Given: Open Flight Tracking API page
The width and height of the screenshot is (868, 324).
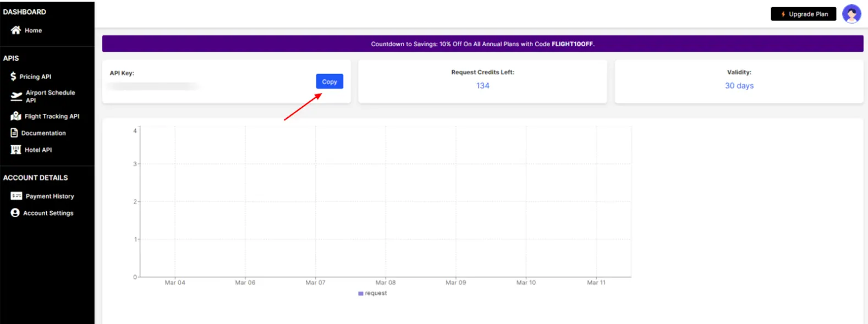Looking at the screenshot, I should pyautogui.click(x=52, y=116).
